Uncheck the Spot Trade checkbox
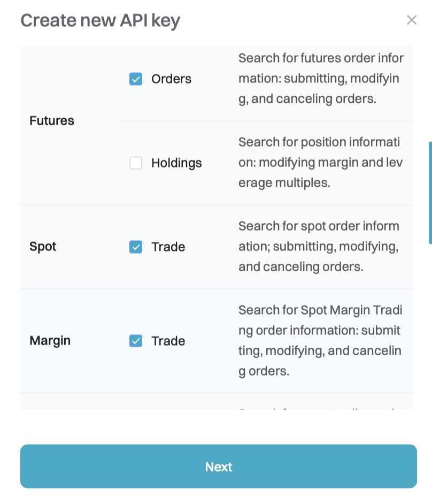 [x=136, y=247]
